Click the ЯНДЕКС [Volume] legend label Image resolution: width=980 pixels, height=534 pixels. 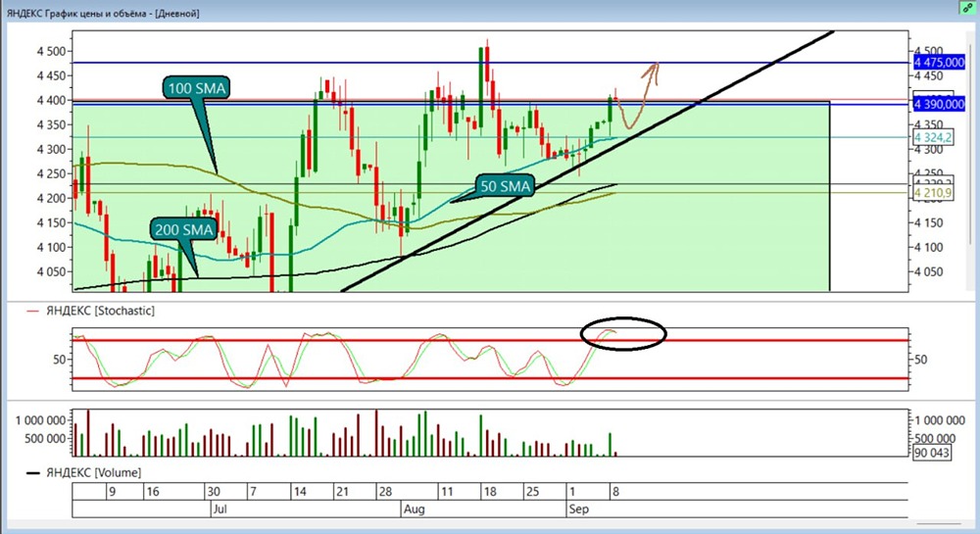point(94,473)
